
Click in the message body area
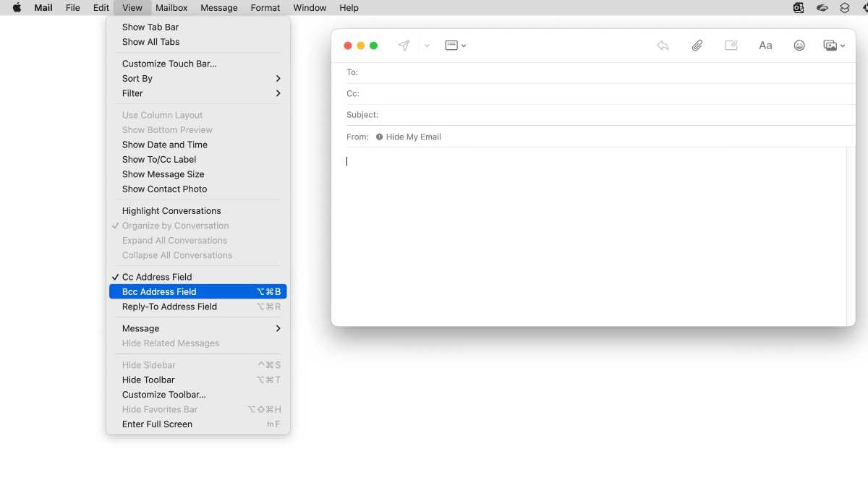[x=588, y=236]
